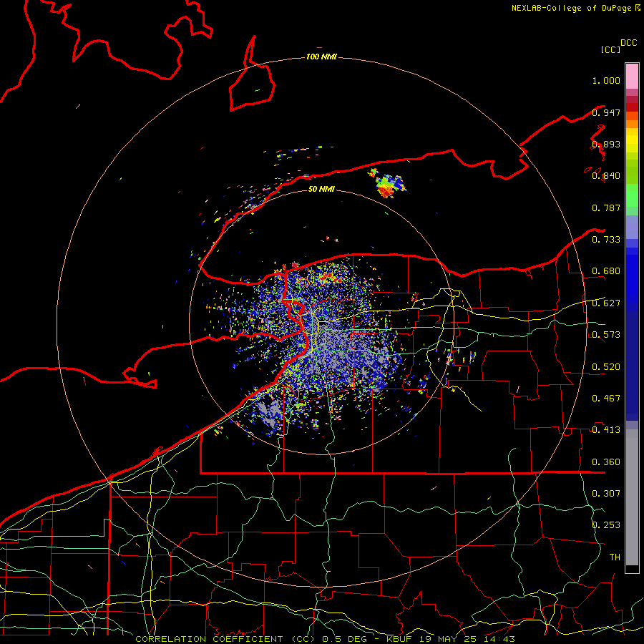This screenshot has width=644, height=644.
Task: Click the 19 MAY 25 date stamp
Action: tap(447, 639)
